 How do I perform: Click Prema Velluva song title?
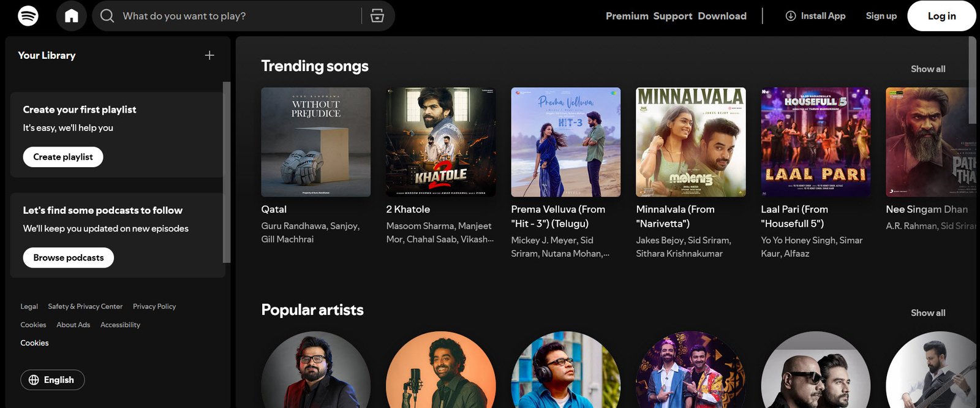[558, 217]
